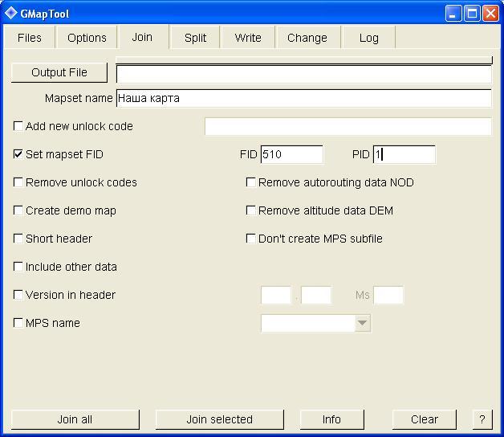Open the Files tab
The image size is (504, 437).
(30, 38)
